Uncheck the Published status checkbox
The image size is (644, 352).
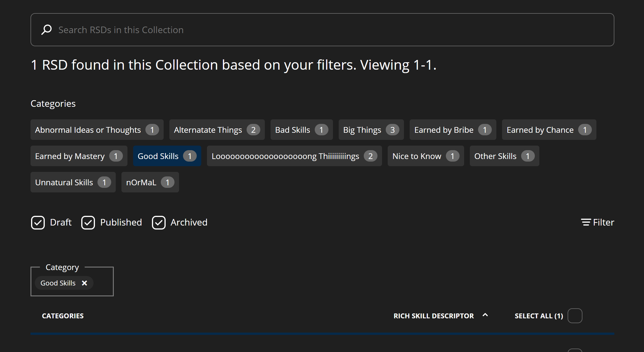point(88,223)
